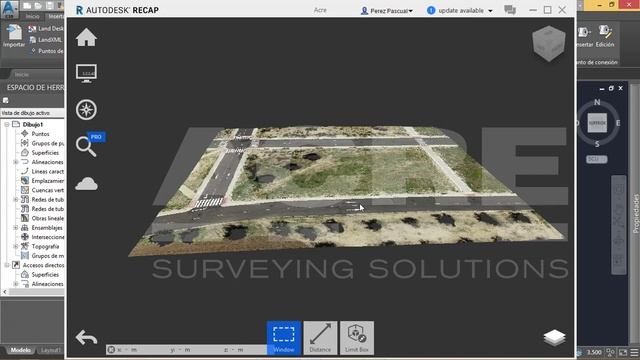Open the cloud services icon in ReCap
640x360 pixels.
pos(86,184)
